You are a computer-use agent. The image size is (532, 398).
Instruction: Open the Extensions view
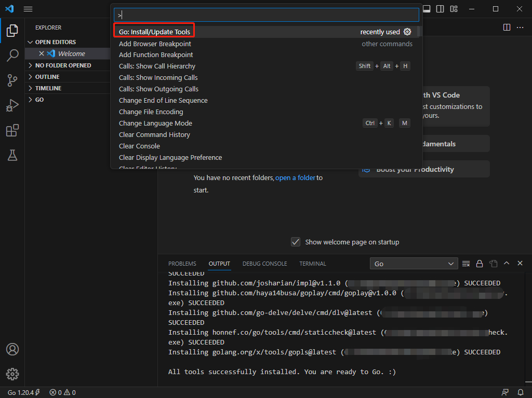12,131
